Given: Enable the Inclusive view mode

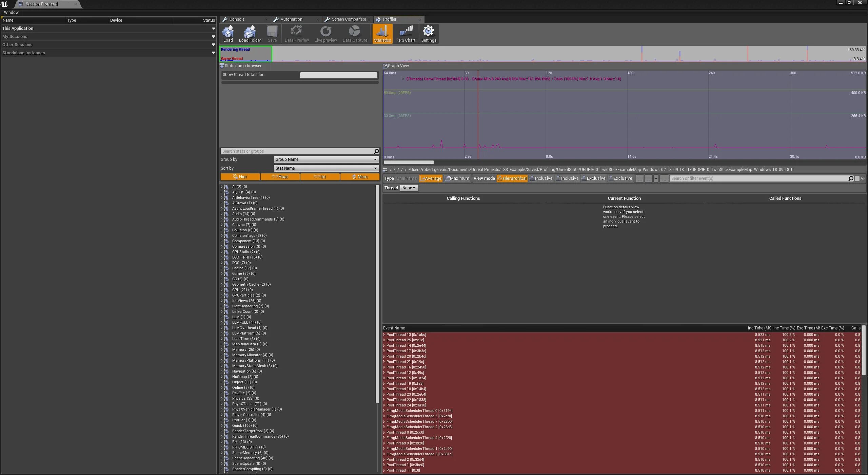Looking at the screenshot, I should tap(541, 178).
